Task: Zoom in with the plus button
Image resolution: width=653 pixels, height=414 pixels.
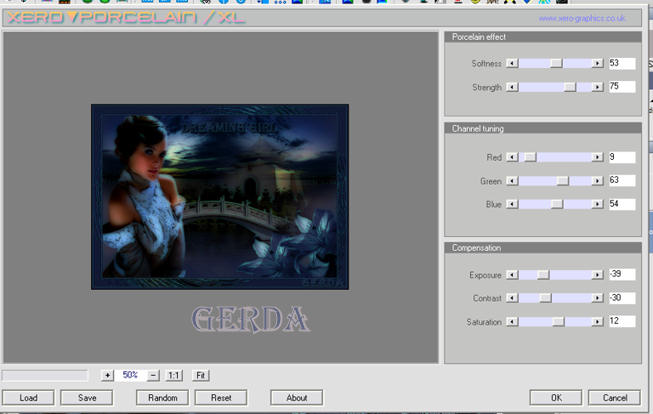Action: [x=107, y=375]
